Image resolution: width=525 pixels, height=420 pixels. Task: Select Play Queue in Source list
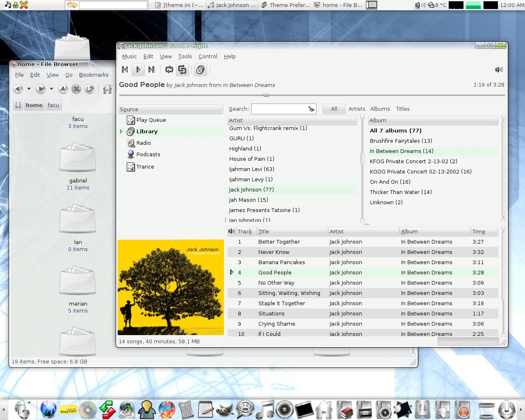[151, 120]
